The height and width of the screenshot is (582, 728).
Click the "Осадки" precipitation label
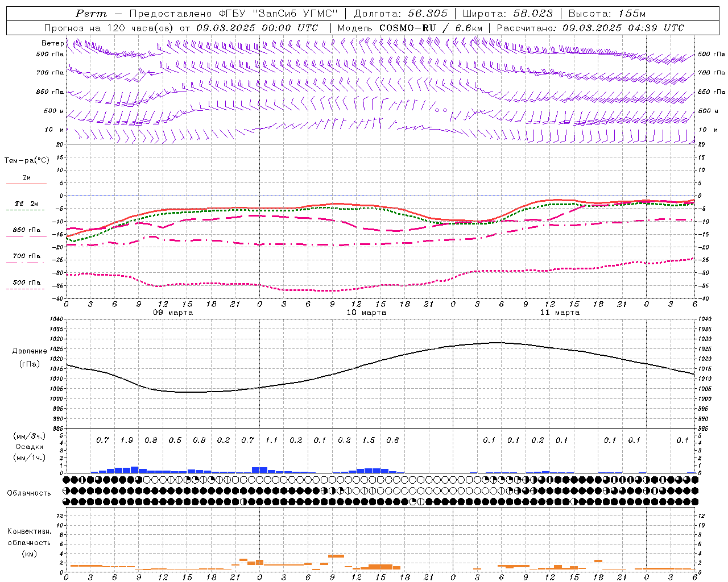[30, 447]
